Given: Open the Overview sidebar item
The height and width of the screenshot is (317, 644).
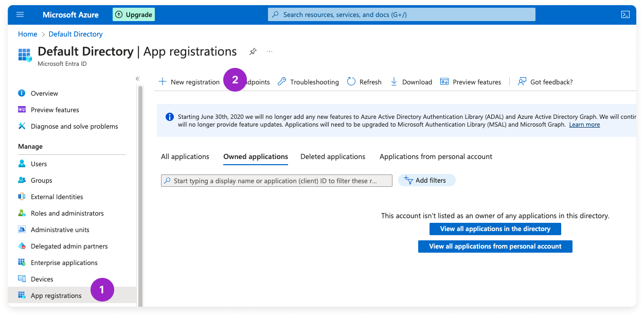Looking at the screenshot, I should [44, 93].
